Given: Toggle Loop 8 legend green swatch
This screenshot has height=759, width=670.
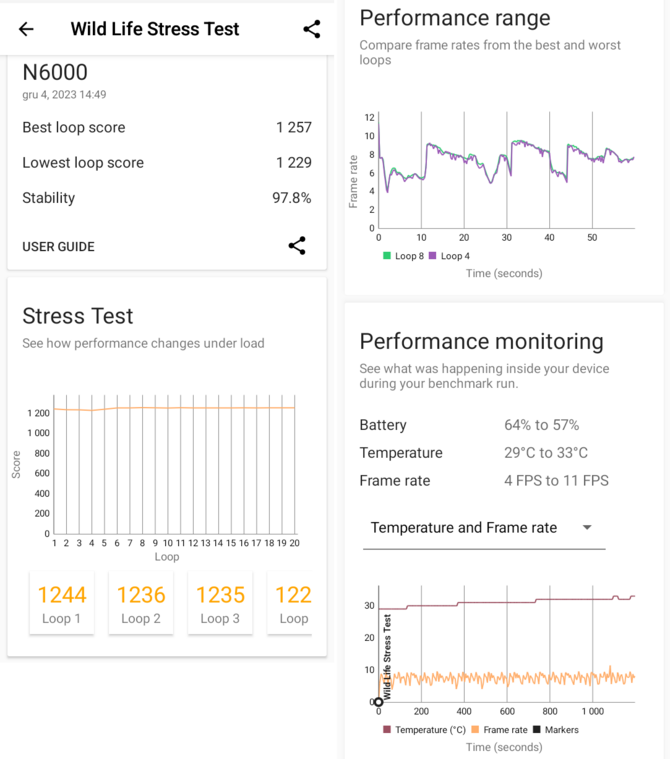Looking at the screenshot, I should tap(387, 256).
